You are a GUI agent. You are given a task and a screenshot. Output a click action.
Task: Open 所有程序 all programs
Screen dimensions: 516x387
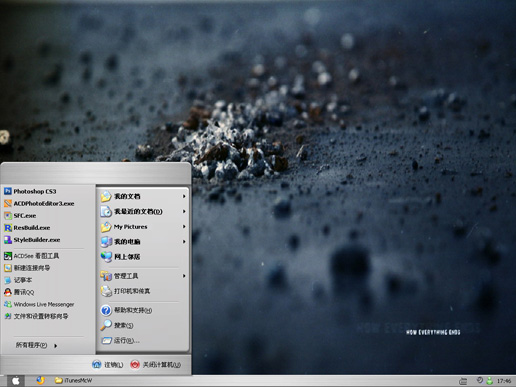[36, 345]
